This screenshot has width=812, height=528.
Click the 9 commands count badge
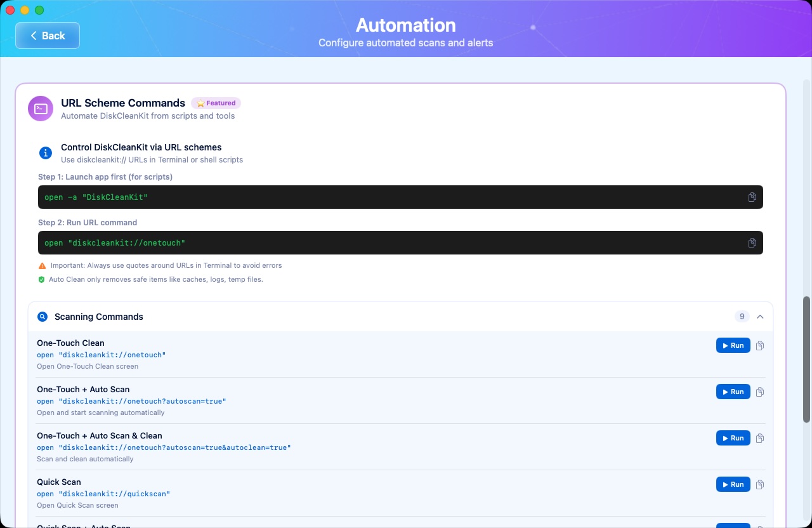click(742, 317)
